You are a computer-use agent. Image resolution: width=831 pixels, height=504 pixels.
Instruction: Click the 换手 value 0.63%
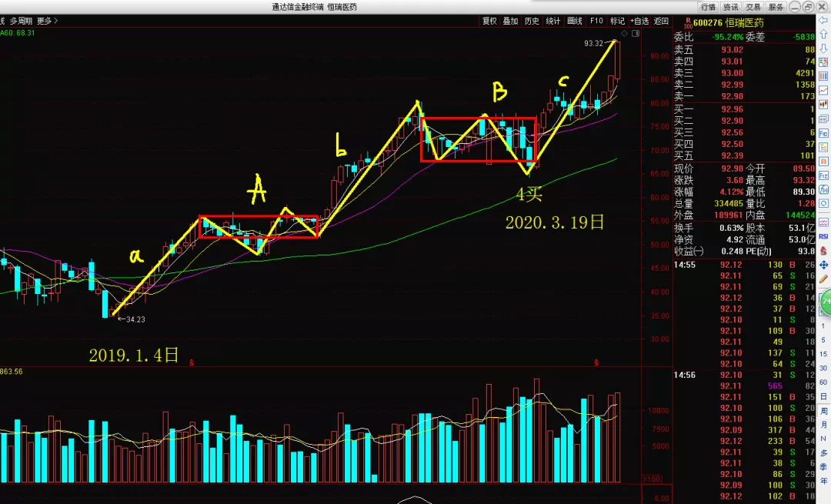732,228
